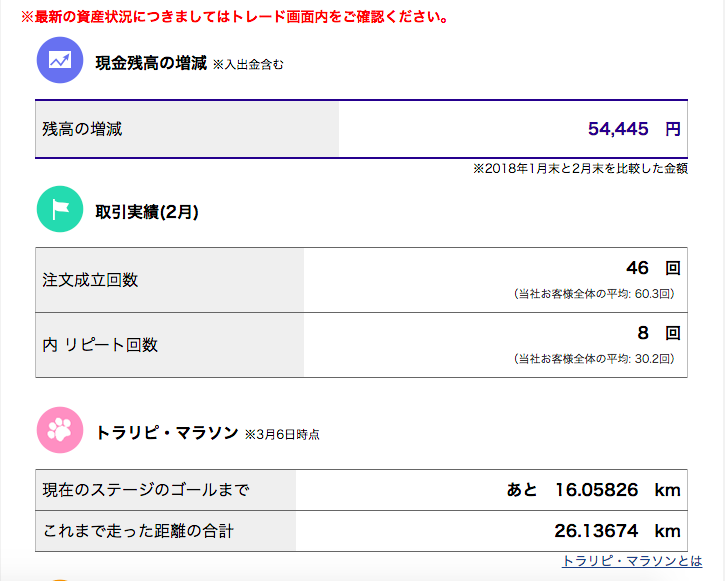Select the 54,445 円 balance value

click(634, 128)
